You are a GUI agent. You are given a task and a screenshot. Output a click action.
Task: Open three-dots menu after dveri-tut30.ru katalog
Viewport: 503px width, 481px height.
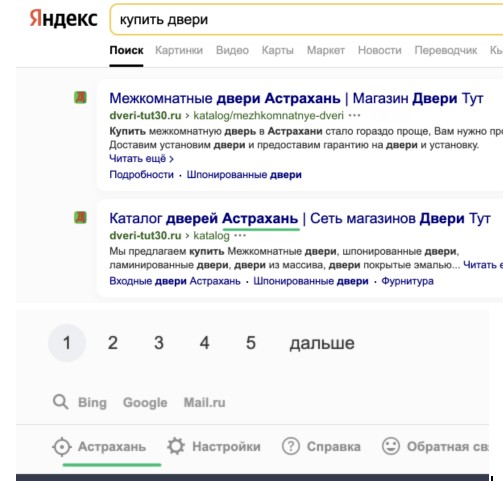[x=240, y=236]
